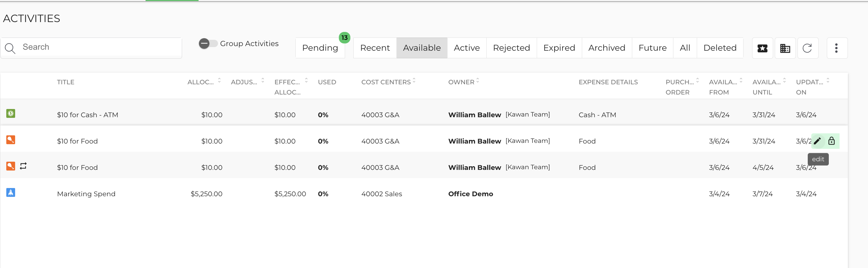Image resolution: width=868 pixels, height=268 pixels.
Task: View the Deleted tab
Action: [720, 48]
